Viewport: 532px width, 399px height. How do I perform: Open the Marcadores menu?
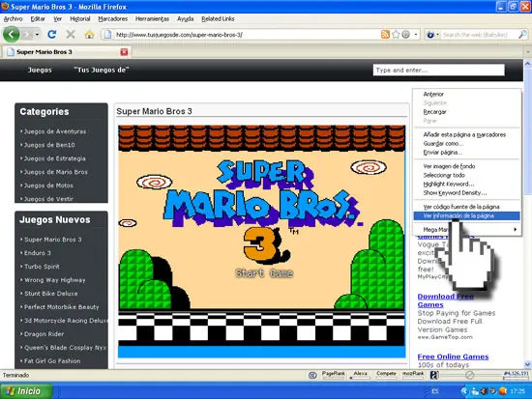pyautogui.click(x=113, y=19)
